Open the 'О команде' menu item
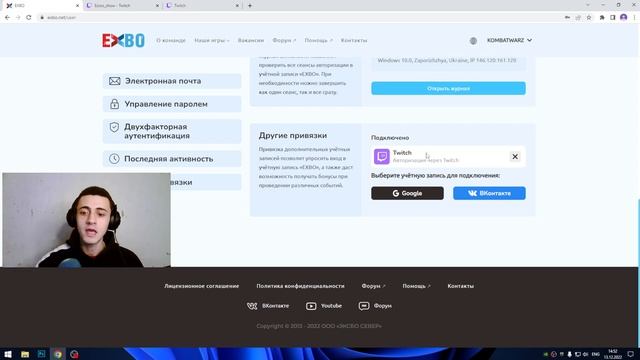Viewport: 640px width, 360px height. coord(171,40)
